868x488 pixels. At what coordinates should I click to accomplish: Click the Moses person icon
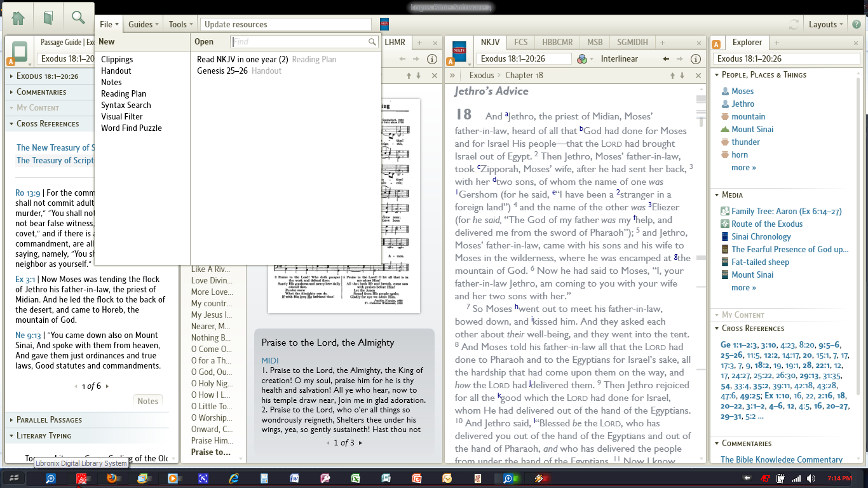tap(726, 91)
